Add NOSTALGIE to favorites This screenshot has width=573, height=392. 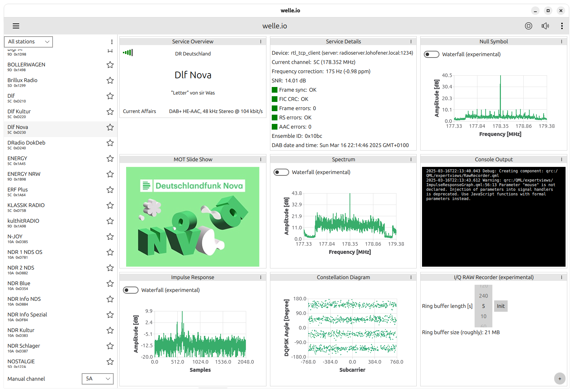coord(110,362)
